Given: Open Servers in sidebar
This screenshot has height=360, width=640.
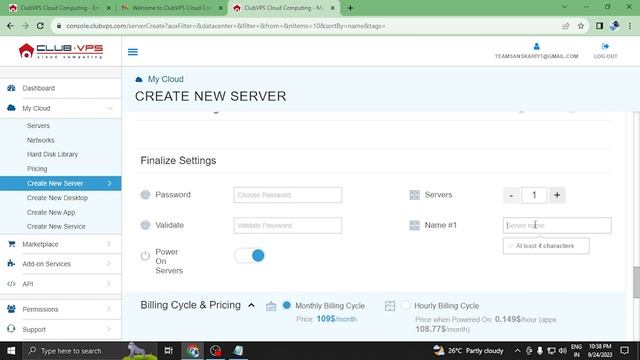Looking at the screenshot, I should (38, 126).
